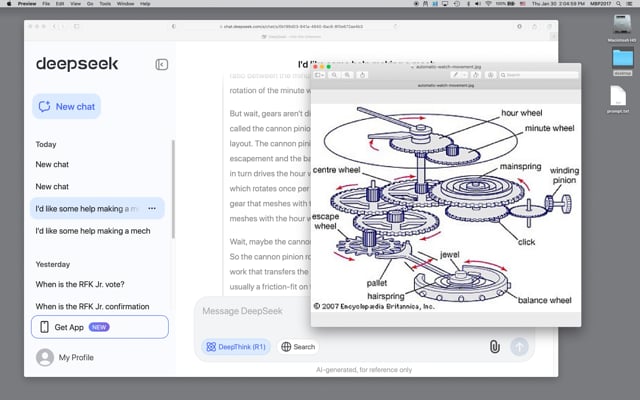Click the Safari Back button
The height and width of the screenshot is (400, 640).
pyautogui.click(x=54, y=27)
